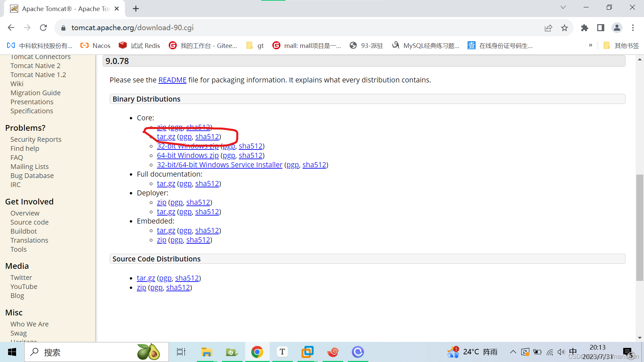
Task: Download source code zip
Action: point(142,288)
